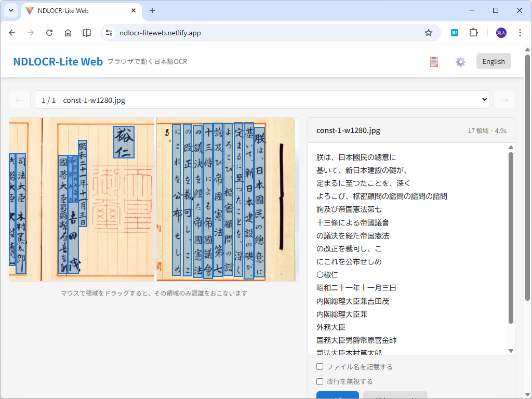Click the pinned blue extension icon
Image resolution: width=532 pixels, height=399 pixels.
pos(454,32)
